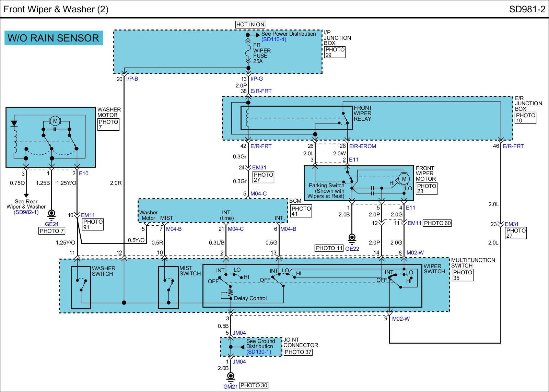The height and width of the screenshot is (392, 549).
Task: Open PHOTO 29 for I/P junction box
Action: tap(335, 52)
